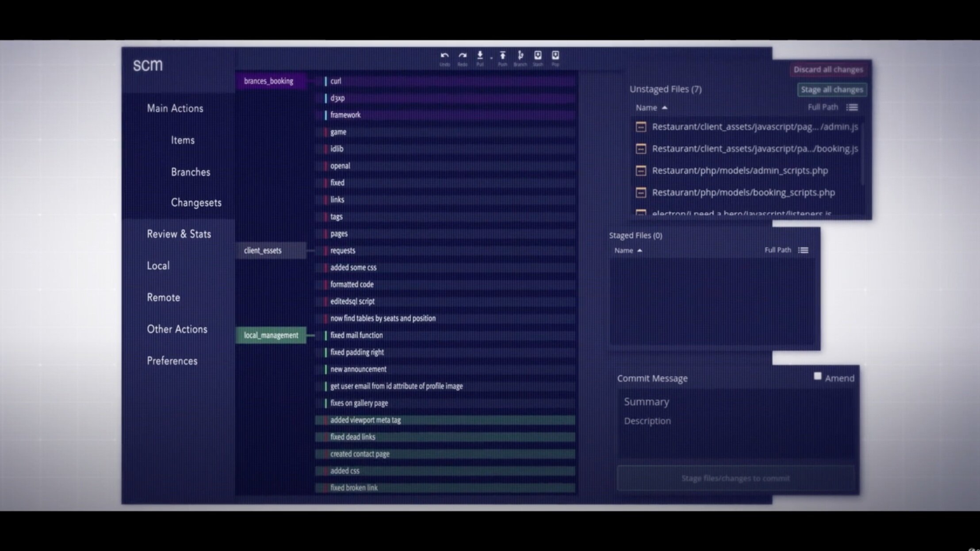Click the Undo toolbar icon
This screenshot has width=980, height=551.
pyautogui.click(x=444, y=56)
